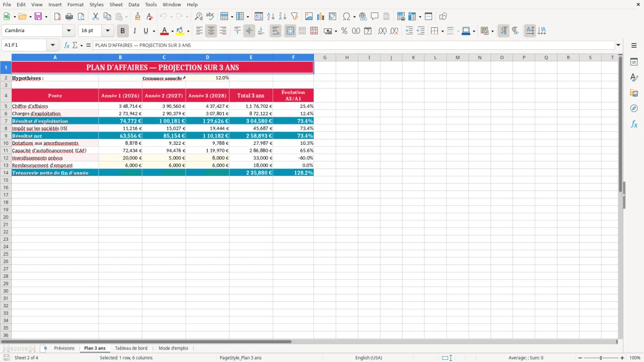Click the horizontal scrollbar thumb

146,341
